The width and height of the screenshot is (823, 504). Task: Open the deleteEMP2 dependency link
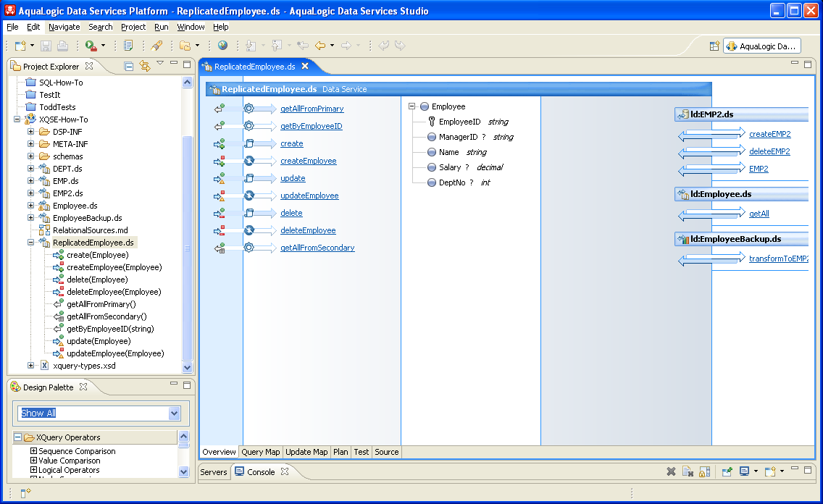coord(769,151)
